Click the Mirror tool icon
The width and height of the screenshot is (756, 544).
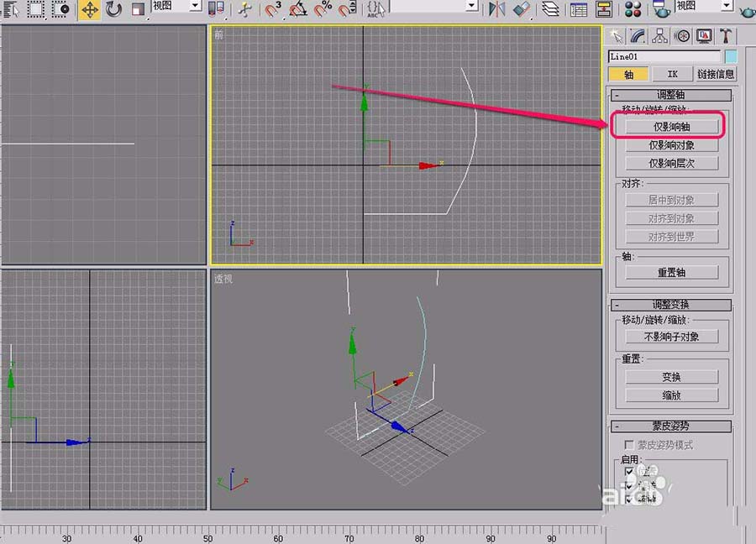point(496,8)
